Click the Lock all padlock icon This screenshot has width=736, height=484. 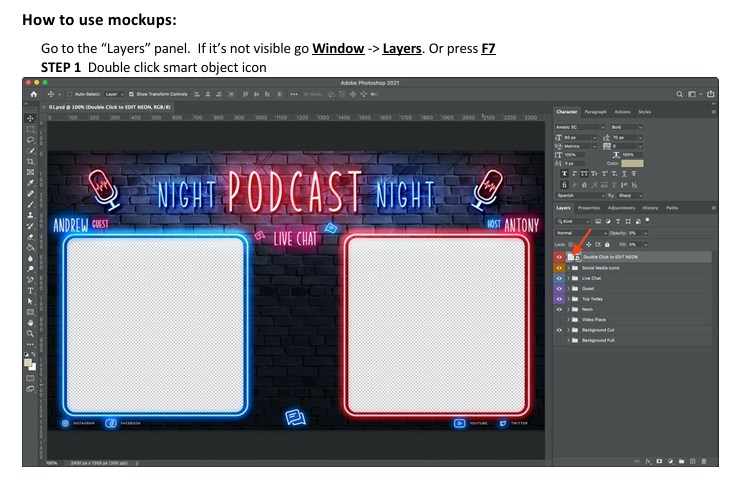[x=607, y=245]
